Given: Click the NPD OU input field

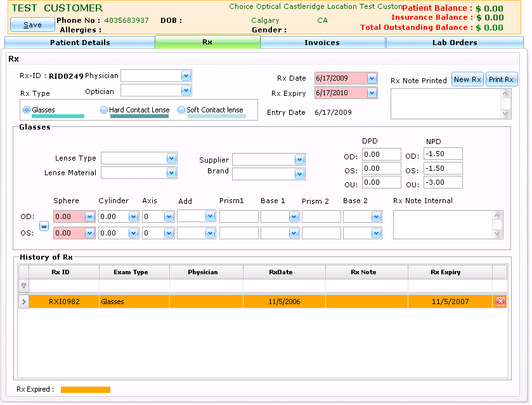Looking at the screenshot, I should (x=443, y=182).
